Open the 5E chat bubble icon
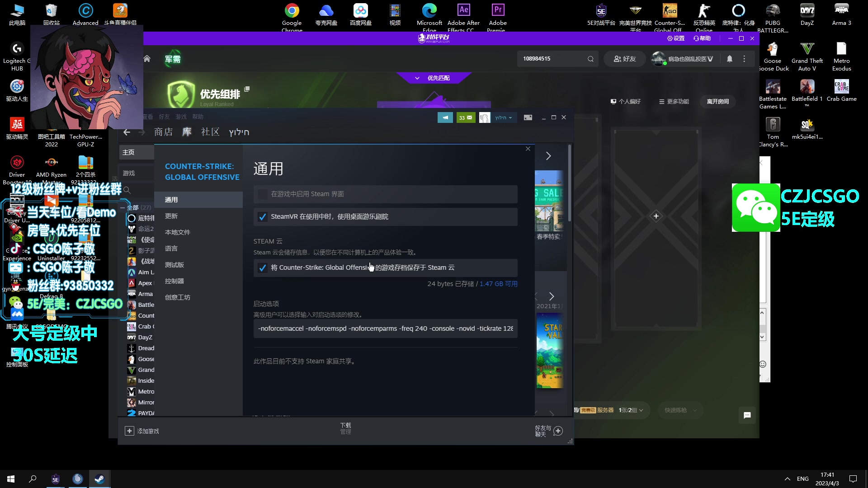This screenshot has height=488, width=868. coord(747,415)
